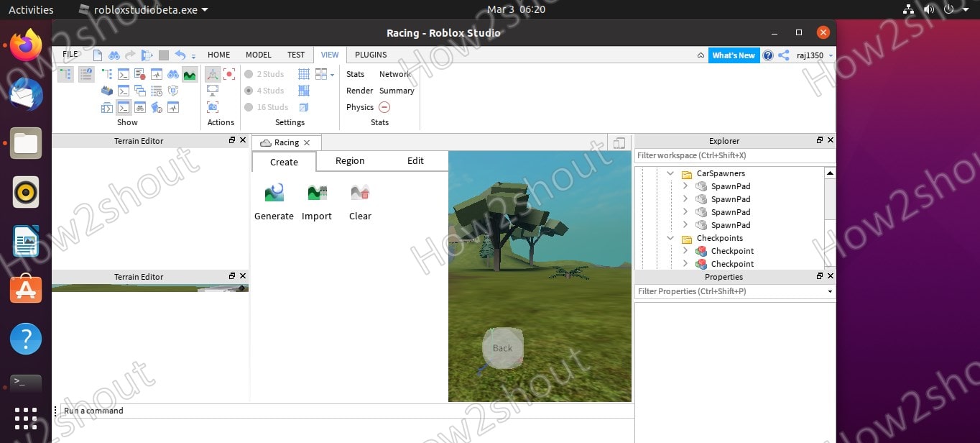Click the Undo arrow in quick access bar
The image size is (980, 443).
tap(180, 55)
